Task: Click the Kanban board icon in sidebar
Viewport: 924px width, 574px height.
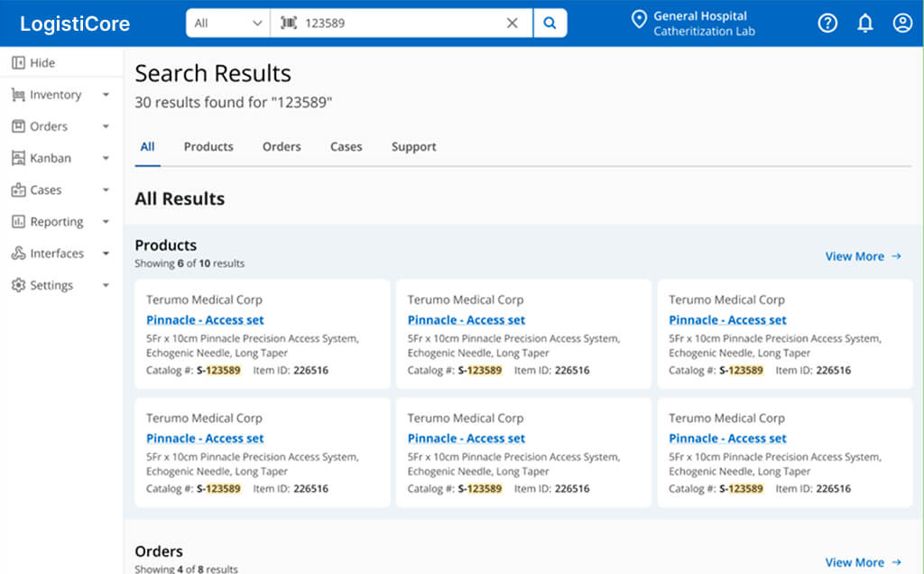Action: coord(18,159)
